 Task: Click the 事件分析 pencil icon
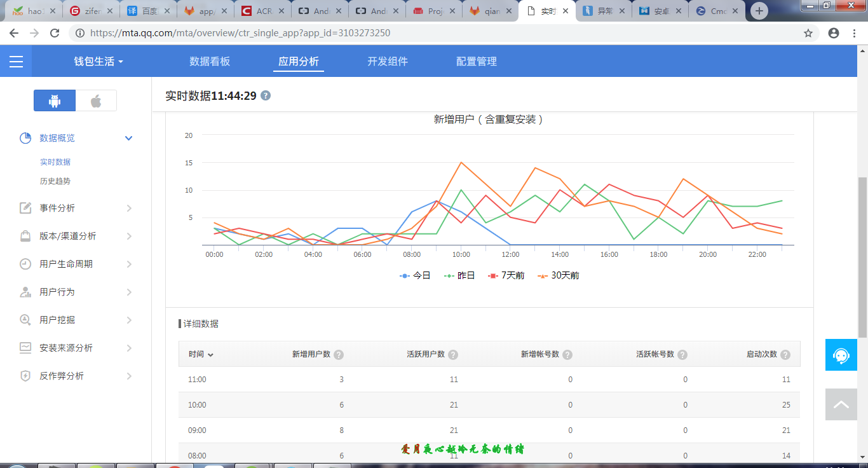[x=25, y=208]
